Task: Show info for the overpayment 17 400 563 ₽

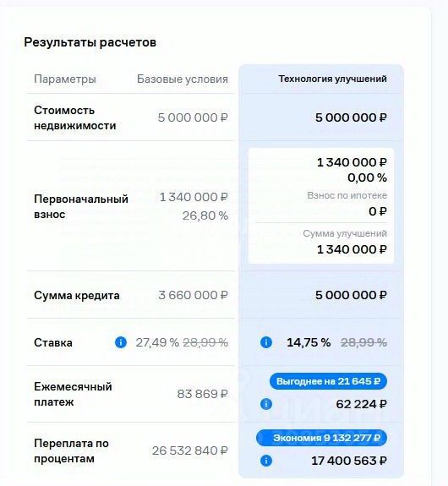Action: click(266, 461)
